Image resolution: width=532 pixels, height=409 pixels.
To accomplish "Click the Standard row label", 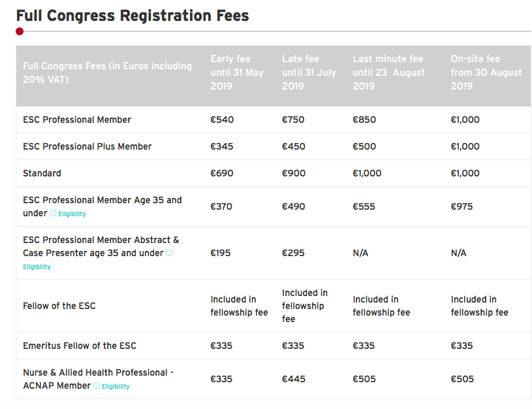I will click(42, 173).
